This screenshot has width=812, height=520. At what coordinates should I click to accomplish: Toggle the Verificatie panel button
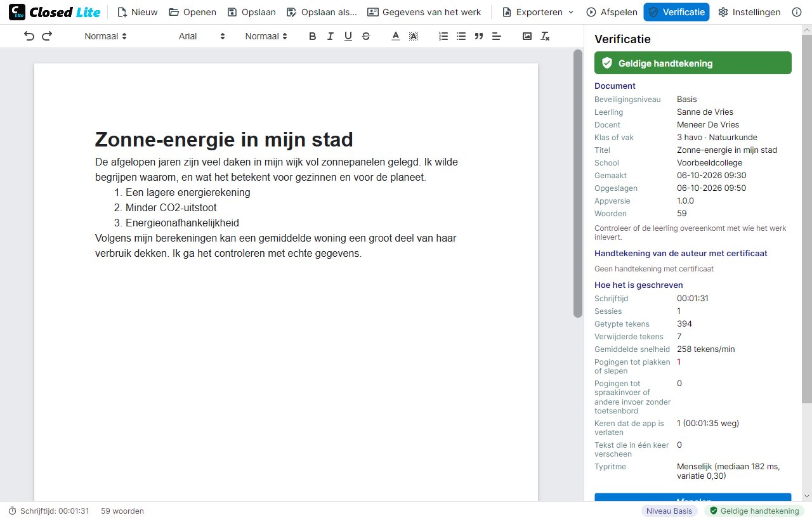click(676, 12)
